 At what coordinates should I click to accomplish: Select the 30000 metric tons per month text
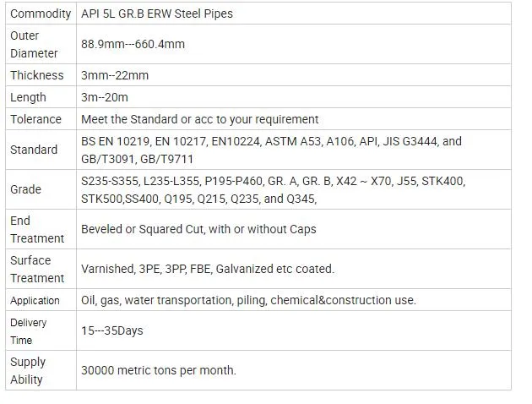[159, 370]
